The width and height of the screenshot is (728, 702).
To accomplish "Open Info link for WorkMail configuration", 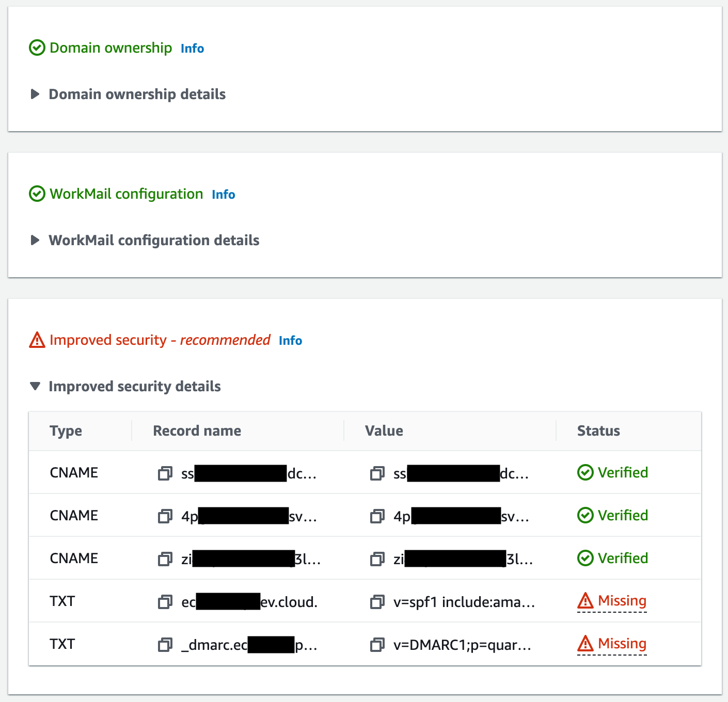I will 223,195.
